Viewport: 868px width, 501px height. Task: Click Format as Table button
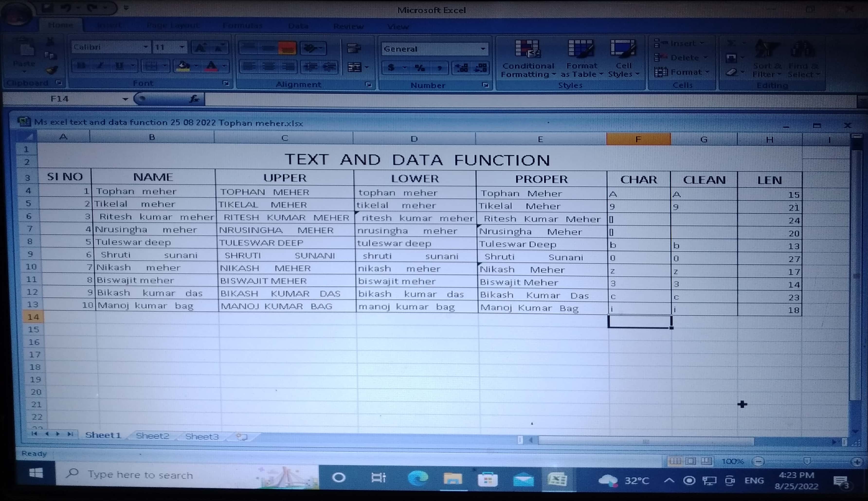click(581, 59)
